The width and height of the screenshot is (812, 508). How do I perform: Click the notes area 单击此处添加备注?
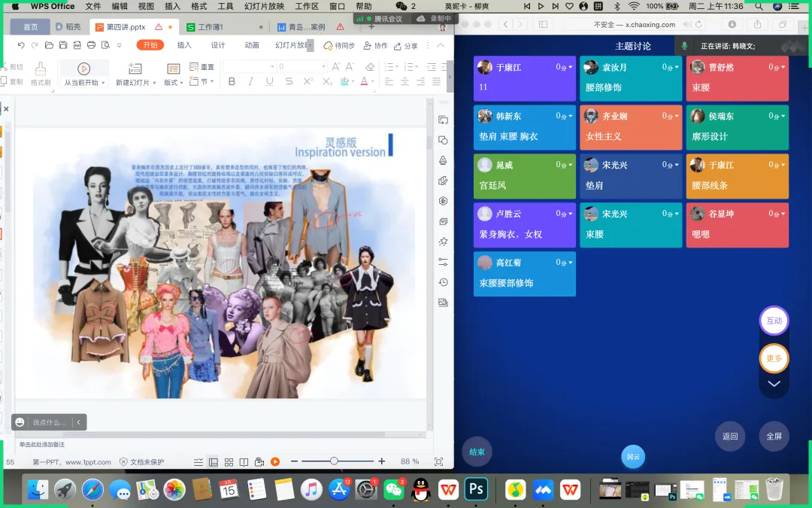42,445
